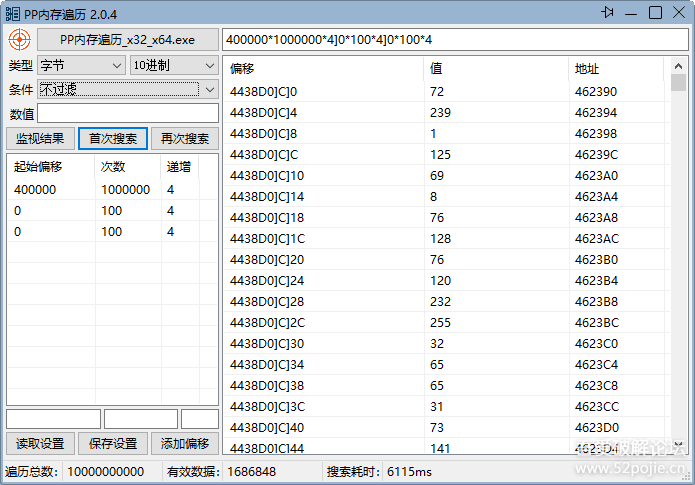Click the value 239 cell
This screenshot has width=695, height=485.
(496, 113)
